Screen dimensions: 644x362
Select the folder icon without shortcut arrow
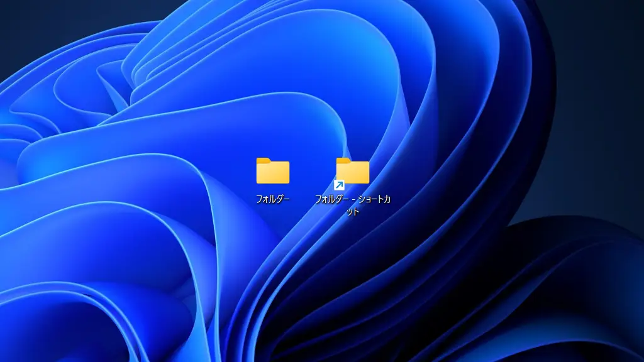point(272,172)
